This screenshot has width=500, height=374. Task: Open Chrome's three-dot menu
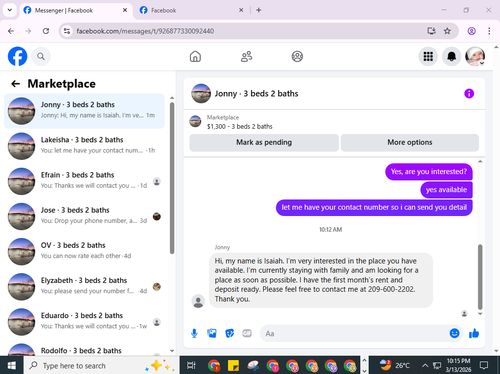pyautogui.click(x=489, y=31)
